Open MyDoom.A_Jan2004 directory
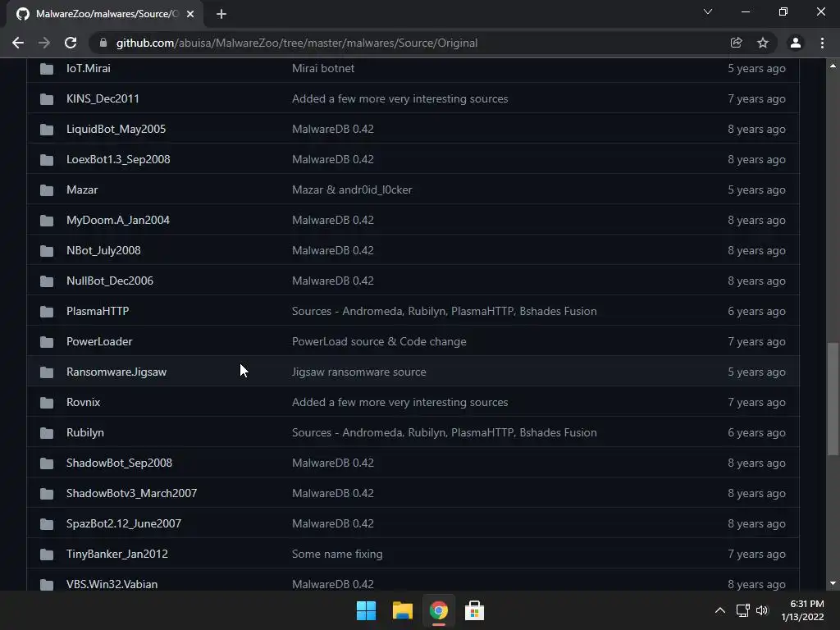This screenshot has width=840, height=630. (118, 221)
